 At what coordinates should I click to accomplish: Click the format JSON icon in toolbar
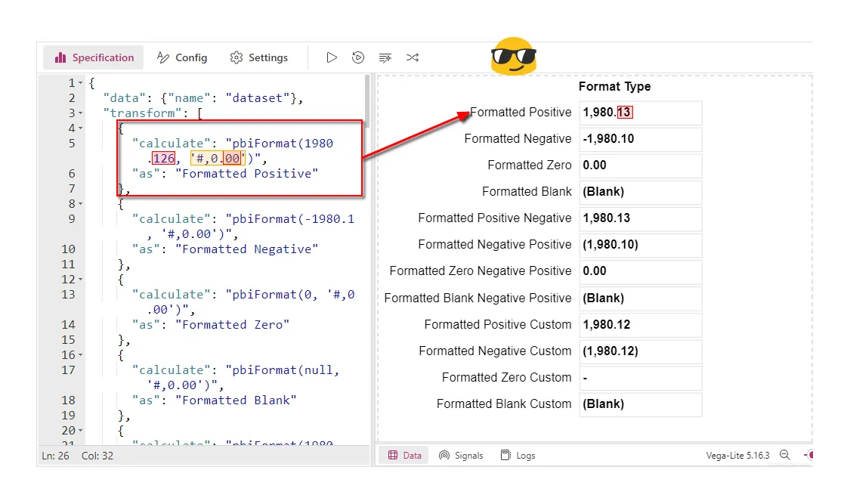[385, 57]
